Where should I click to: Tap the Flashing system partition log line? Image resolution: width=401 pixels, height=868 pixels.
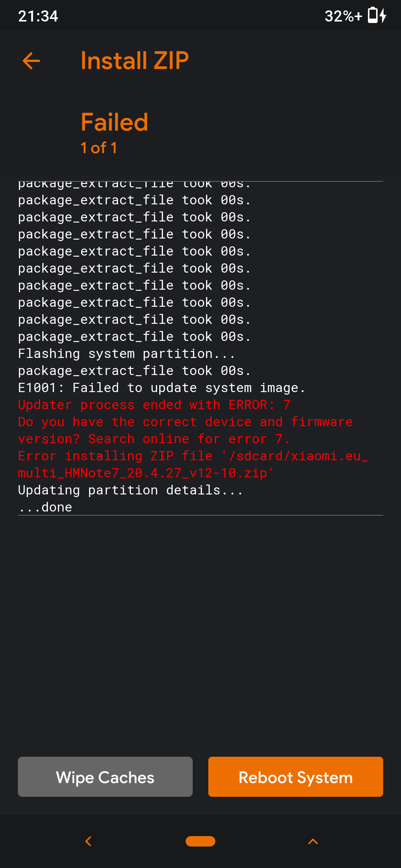click(x=126, y=354)
